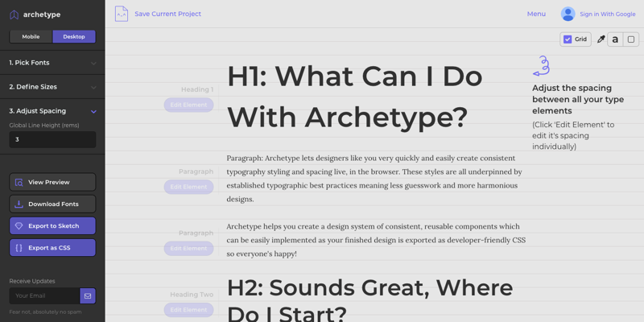Click Edit Element for first Paragraph
This screenshot has height=322, width=644.
point(188,187)
